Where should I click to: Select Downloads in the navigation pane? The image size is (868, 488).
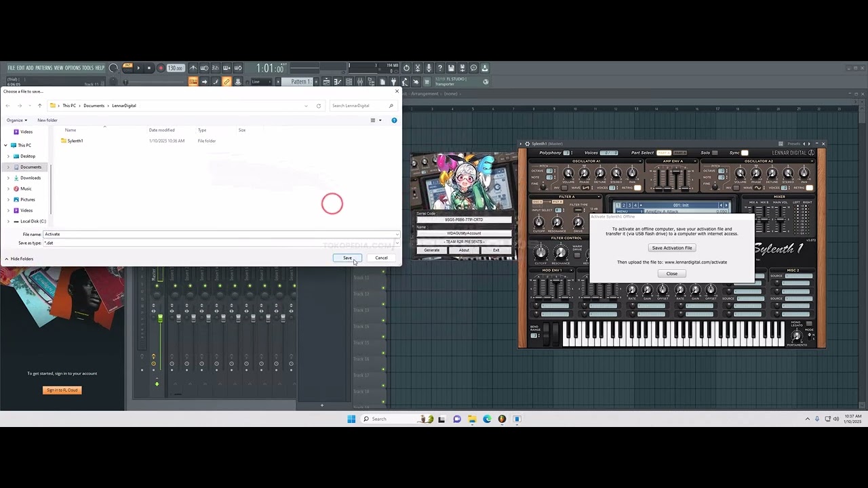(x=31, y=178)
